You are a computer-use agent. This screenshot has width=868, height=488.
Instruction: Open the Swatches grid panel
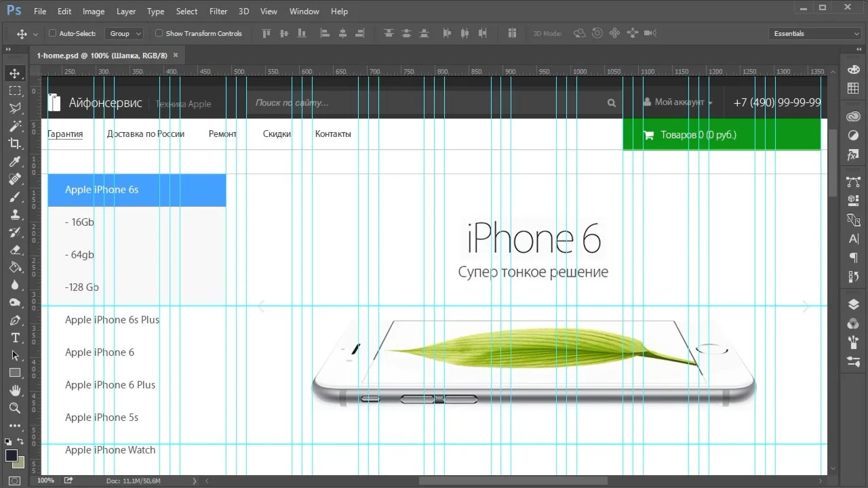pyautogui.click(x=853, y=89)
